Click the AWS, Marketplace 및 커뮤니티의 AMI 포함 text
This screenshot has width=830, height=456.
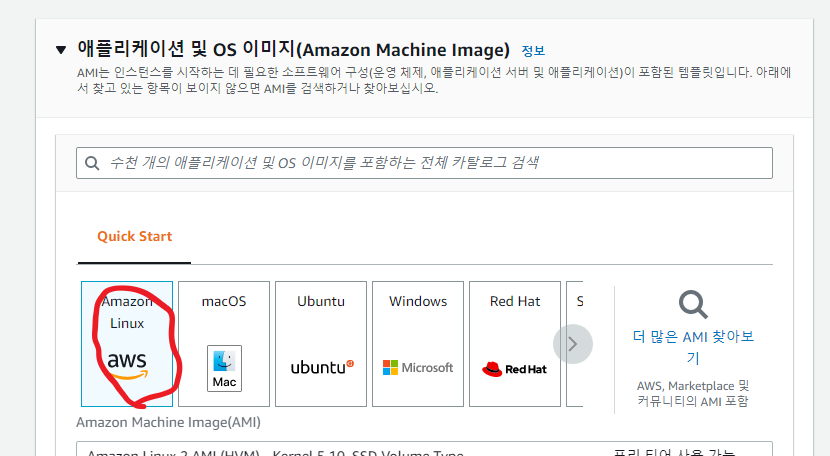point(693,394)
